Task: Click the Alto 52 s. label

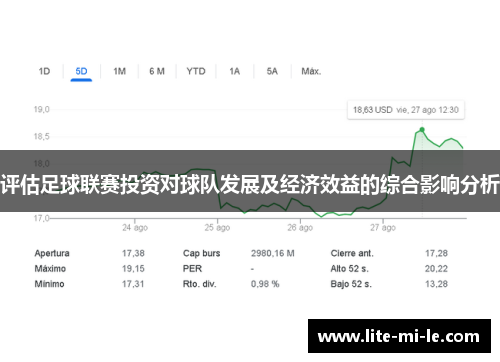Action: [350, 269]
